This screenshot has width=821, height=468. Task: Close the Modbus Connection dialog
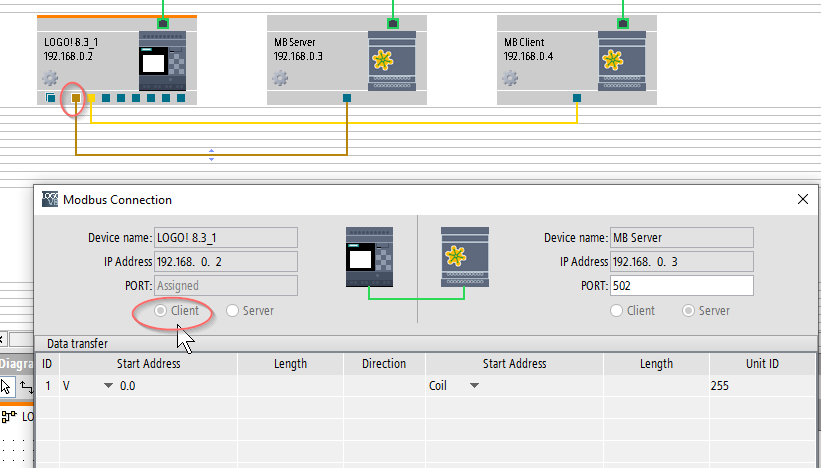point(803,199)
